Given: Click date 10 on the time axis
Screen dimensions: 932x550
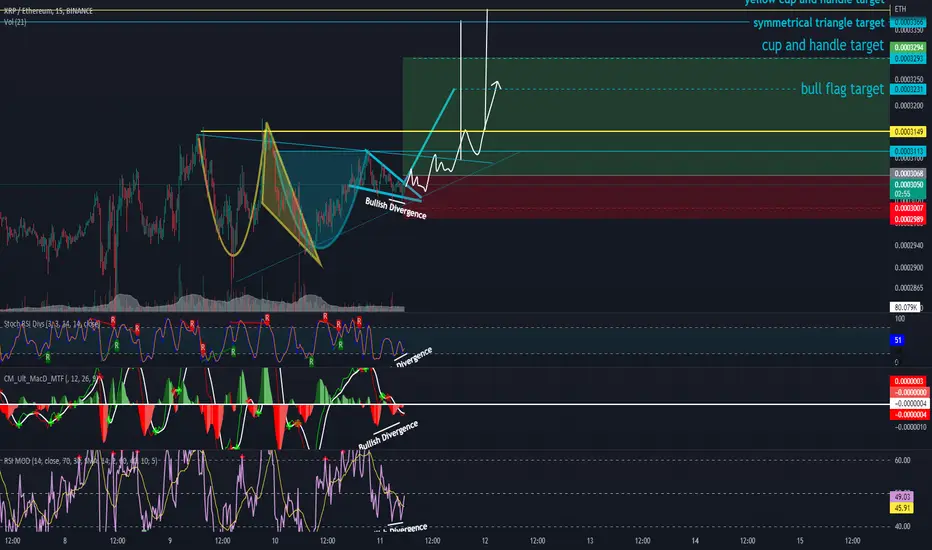Looking at the screenshot, I should (275, 541).
